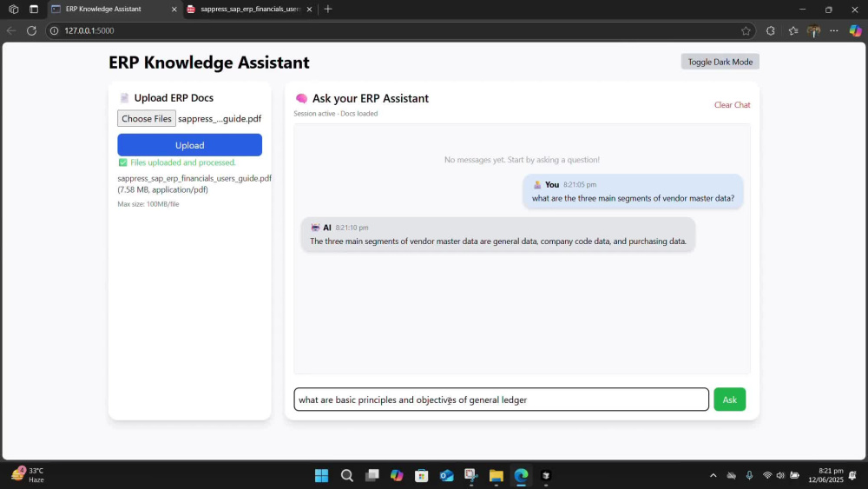Show hidden system tray icons

(713, 475)
